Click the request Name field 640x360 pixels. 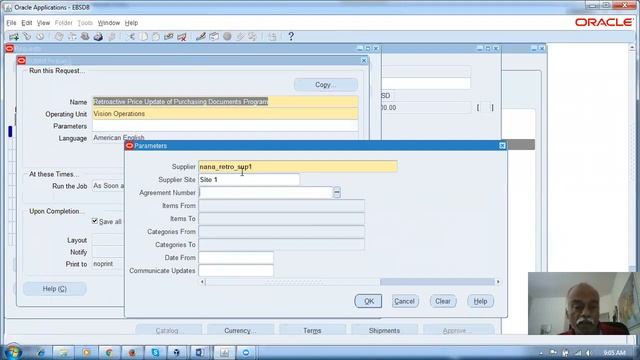tap(225, 102)
